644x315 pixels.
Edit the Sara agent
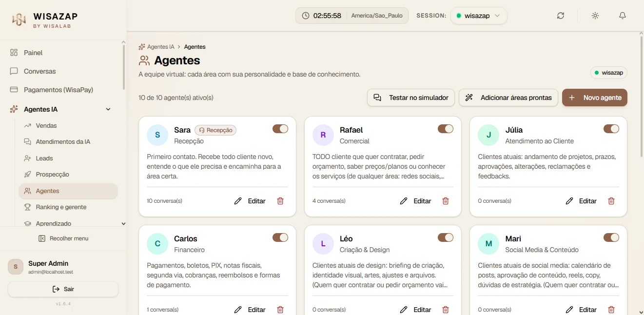(250, 201)
